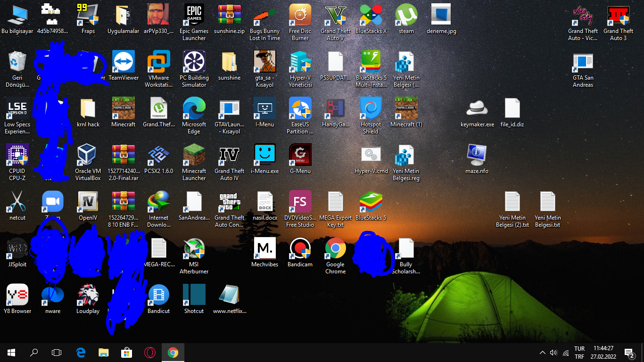Screen dimensions: 644x362
Task: Select the file_id.diz file
Action: tap(512, 113)
